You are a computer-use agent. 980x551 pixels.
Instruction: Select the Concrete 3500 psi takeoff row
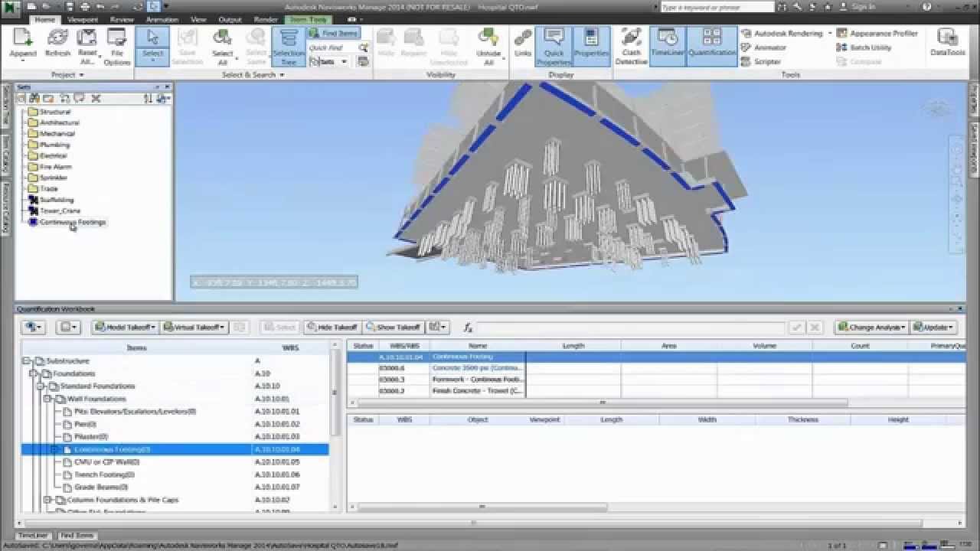click(x=656, y=368)
